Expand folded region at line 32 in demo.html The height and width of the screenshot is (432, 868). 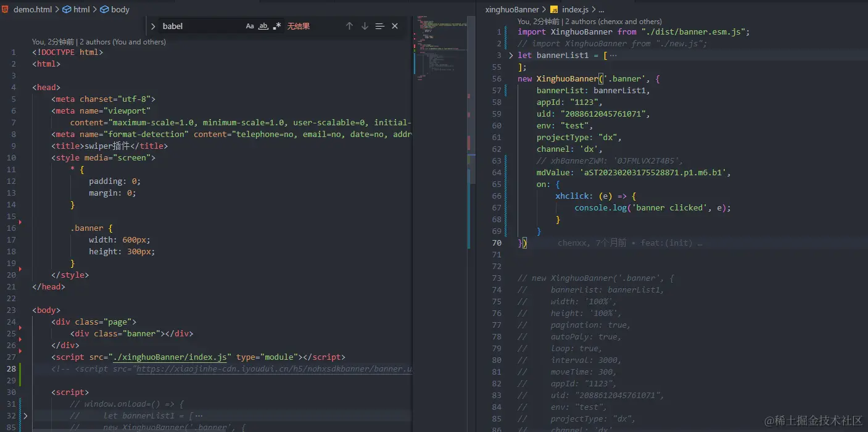(x=25, y=415)
